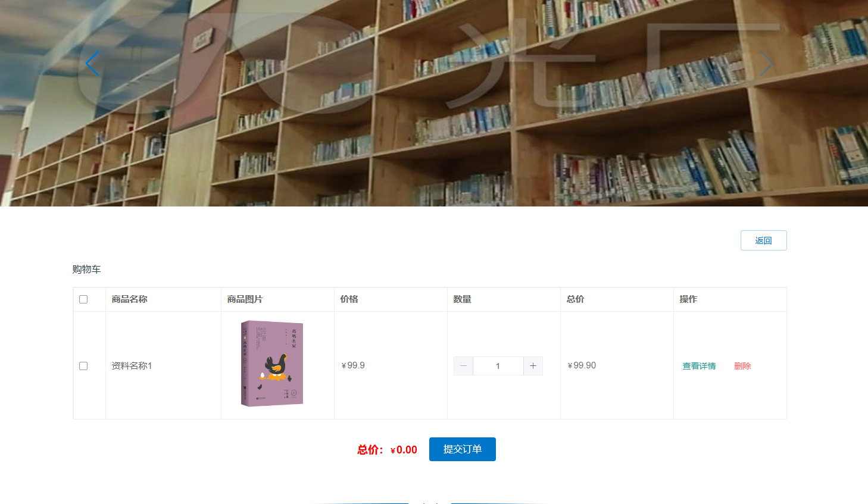Tick checkbox for 资料名称1 row
This screenshot has height=504, width=868.
click(83, 366)
